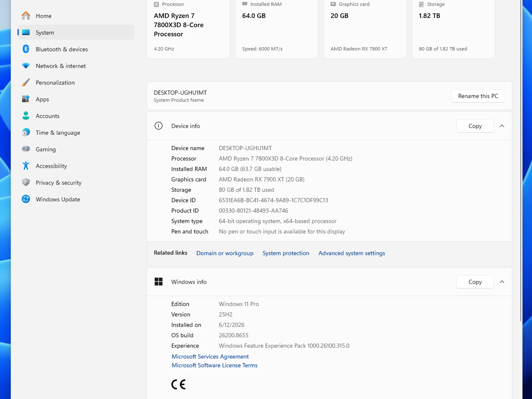
Task: Click '4.20 GHz' text on Processor card
Action: pyautogui.click(x=164, y=49)
